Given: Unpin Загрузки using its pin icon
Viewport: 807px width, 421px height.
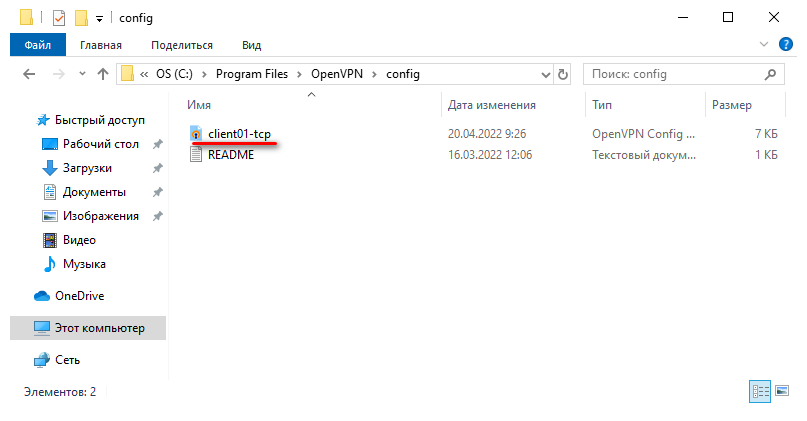Looking at the screenshot, I should point(157,168).
